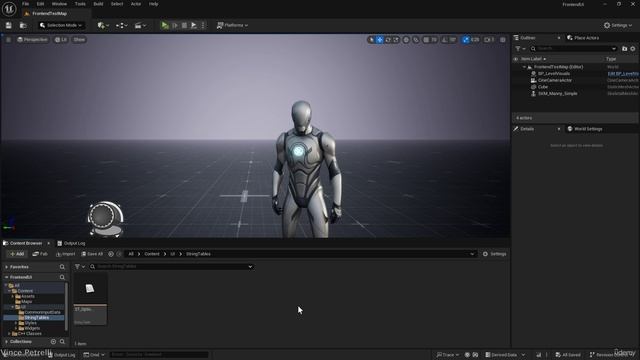Click the Unreal Engine logo icon

coord(9,9)
